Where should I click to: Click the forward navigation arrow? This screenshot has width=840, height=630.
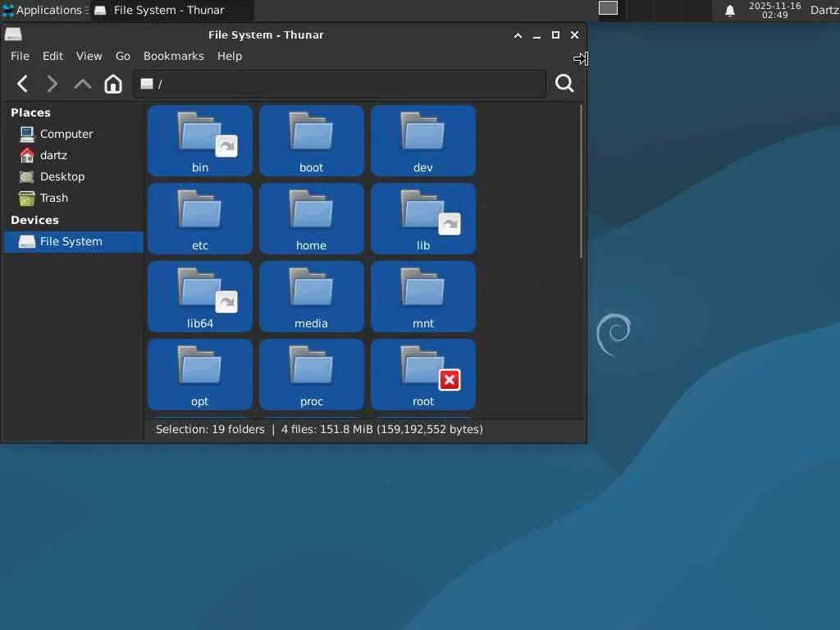52,84
